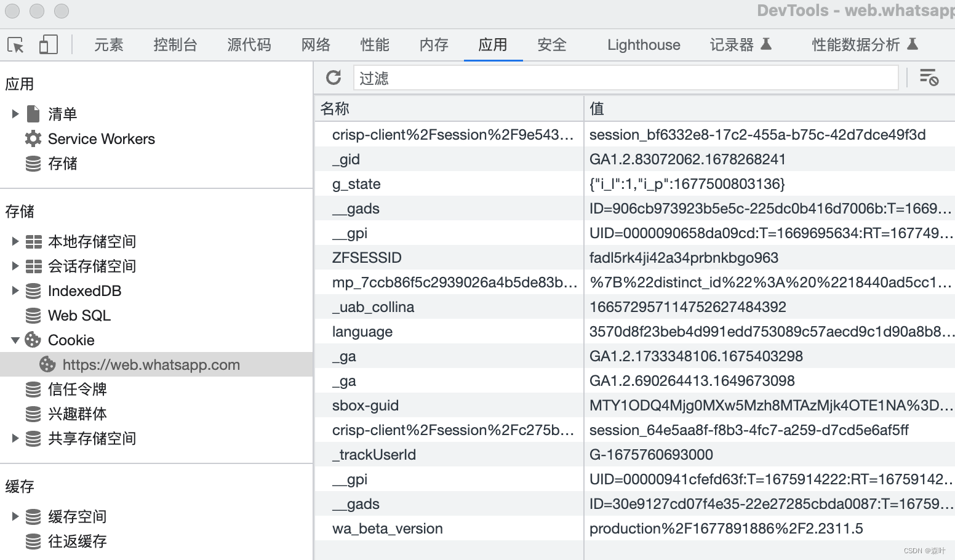The width and height of the screenshot is (955, 560).
Task: Click the database icon next to 往返缓存
Action: click(x=33, y=541)
